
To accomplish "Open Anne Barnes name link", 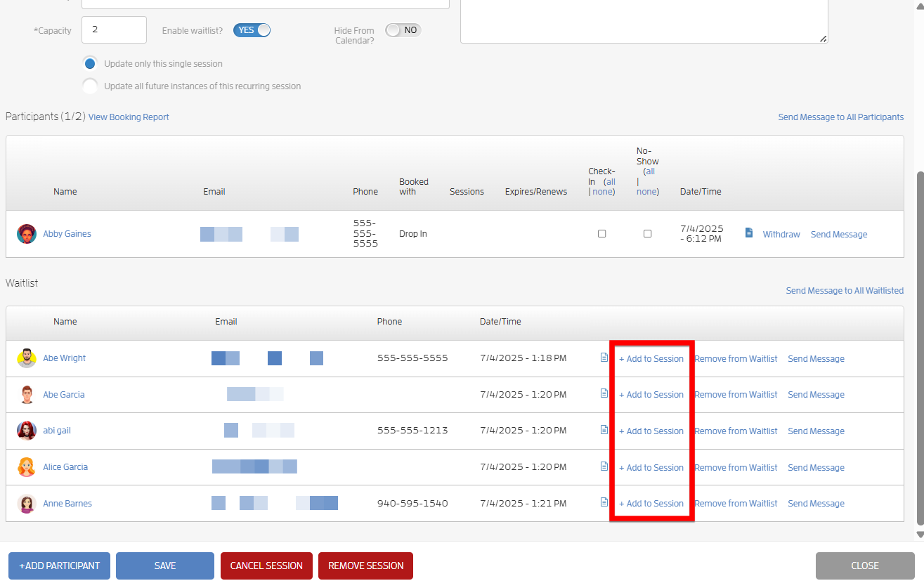I will point(67,504).
